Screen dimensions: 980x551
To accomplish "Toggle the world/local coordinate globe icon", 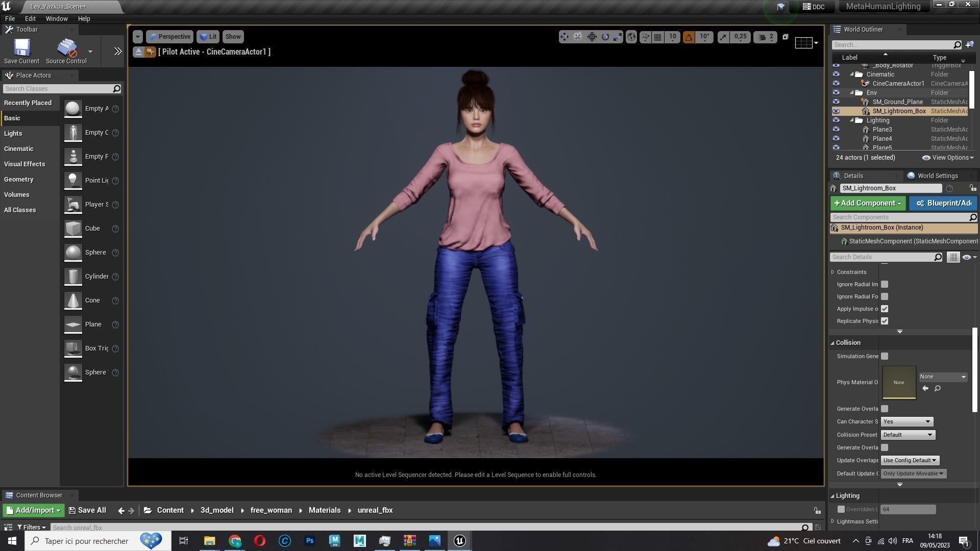I will click(x=631, y=37).
